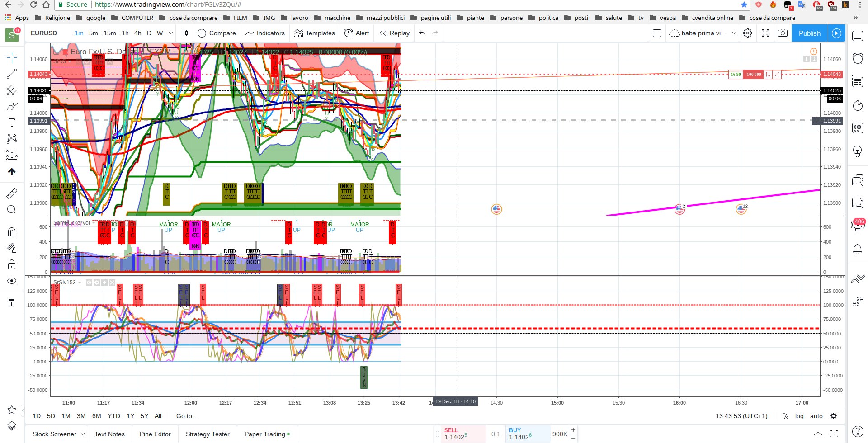Switch to the 5m interval
This screenshot has height=443, width=868.
click(93, 33)
